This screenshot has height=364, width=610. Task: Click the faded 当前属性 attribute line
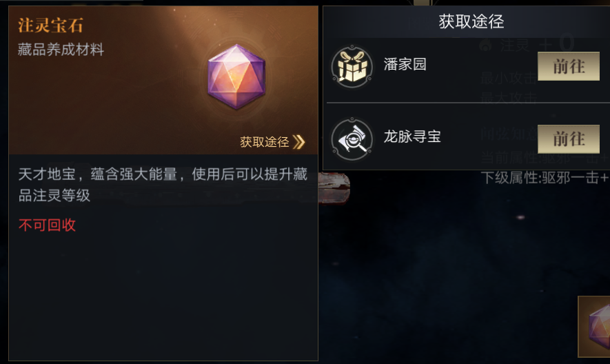(x=545, y=158)
